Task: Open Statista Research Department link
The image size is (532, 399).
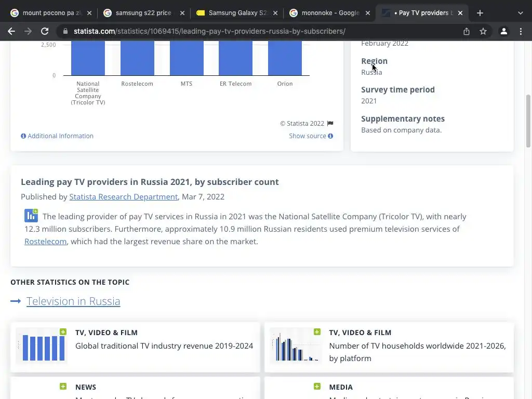Action: 124,197
